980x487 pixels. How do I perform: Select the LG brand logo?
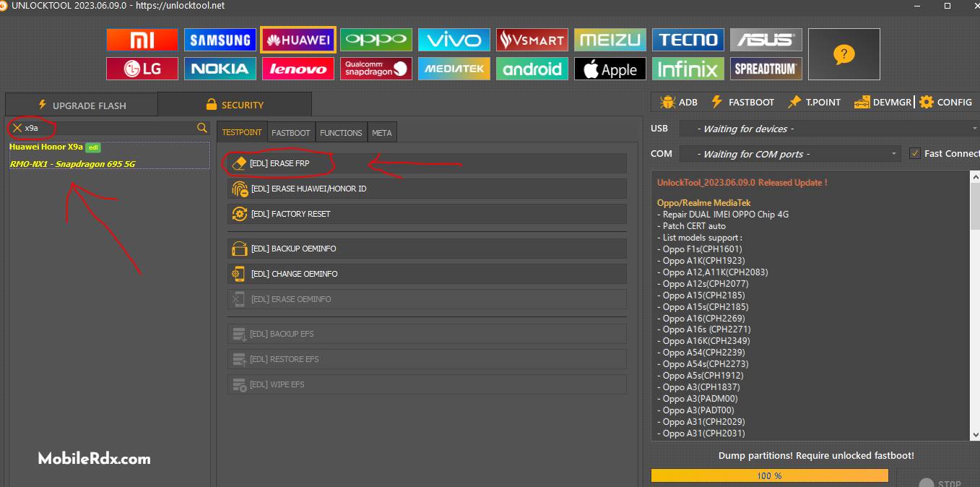point(142,69)
